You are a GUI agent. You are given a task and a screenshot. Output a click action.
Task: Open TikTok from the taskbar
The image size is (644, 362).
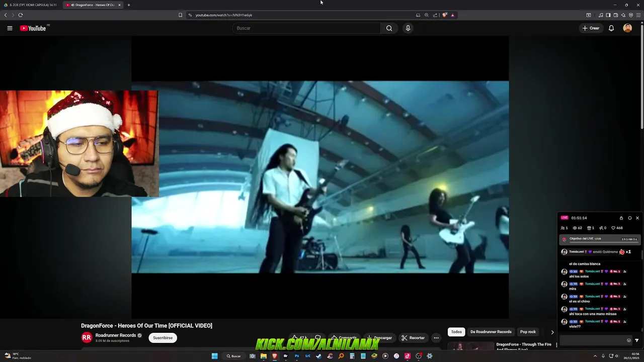click(x=407, y=356)
